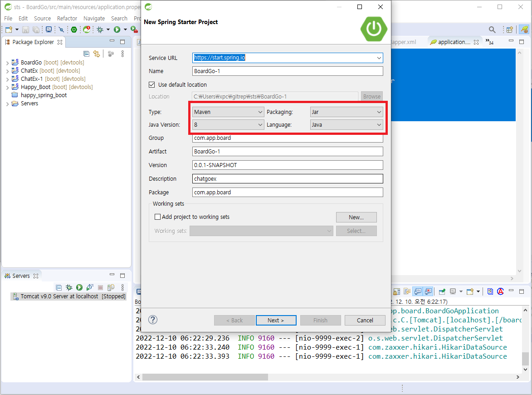532x395 pixels.
Task: Click the Description field containing chatgoex
Action: click(288, 178)
